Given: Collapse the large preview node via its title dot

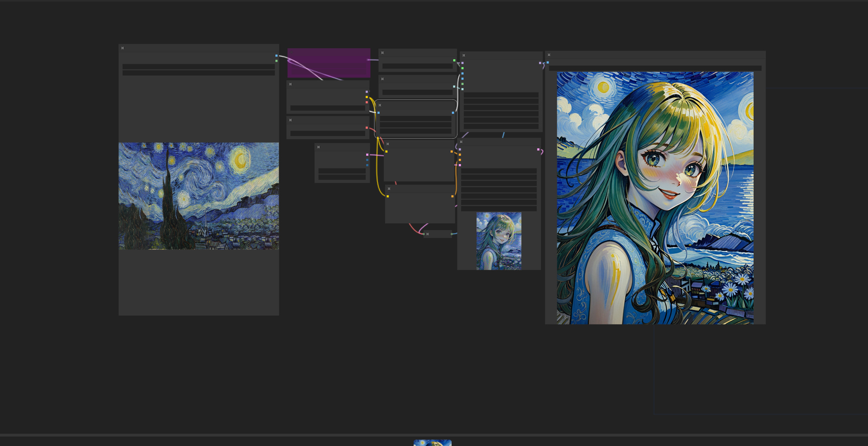Looking at the screenshot, I should point(549,55).
